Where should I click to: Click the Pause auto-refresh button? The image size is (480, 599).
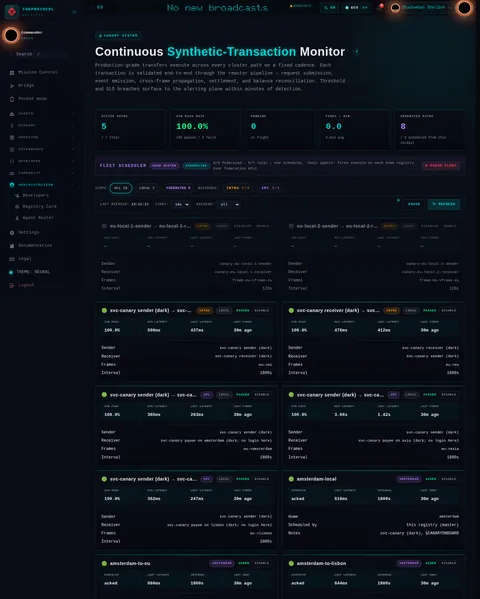pyautogui.click(x=414, y=204)
